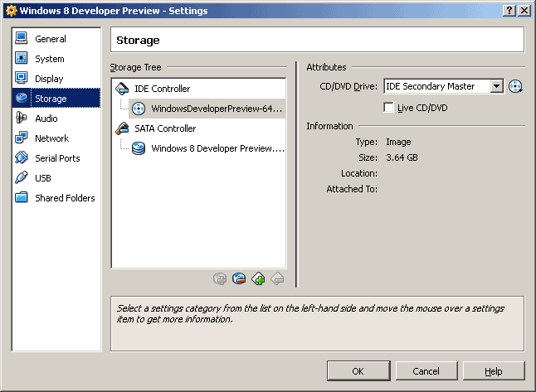Click the Display screen icon
Image resolution: width=536 pixels, height=392 pixels.
click(x=22, y=78)
